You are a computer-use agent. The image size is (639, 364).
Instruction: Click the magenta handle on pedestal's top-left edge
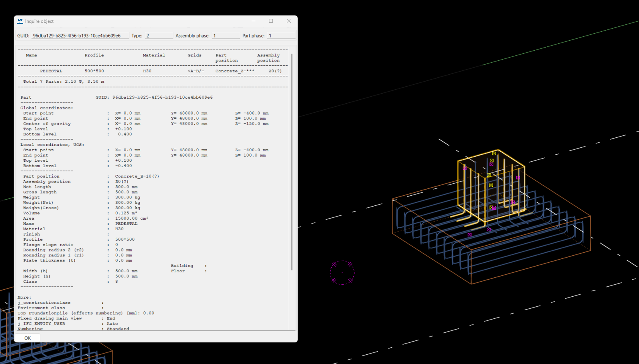(464, 168)
